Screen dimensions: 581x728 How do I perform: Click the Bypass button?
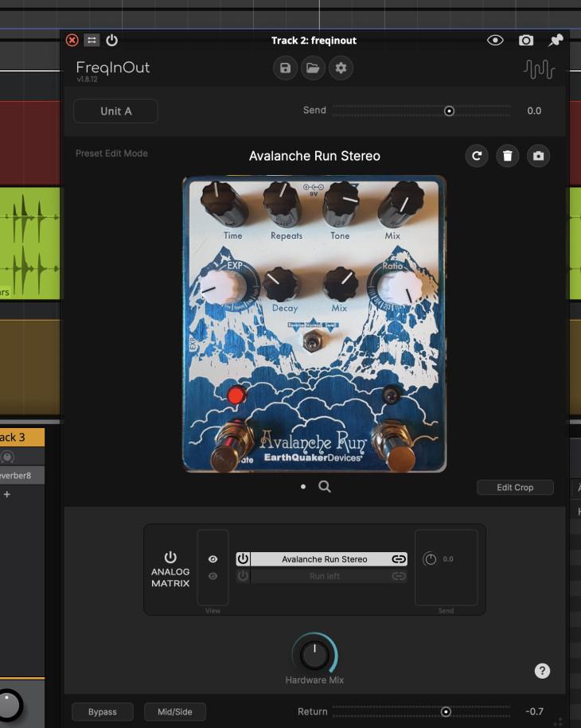point(103,712)
